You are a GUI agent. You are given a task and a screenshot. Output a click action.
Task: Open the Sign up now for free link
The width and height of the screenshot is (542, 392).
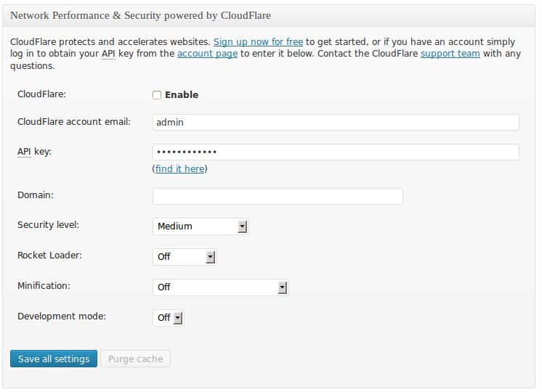pyautogui.click(x=258, y=42)
